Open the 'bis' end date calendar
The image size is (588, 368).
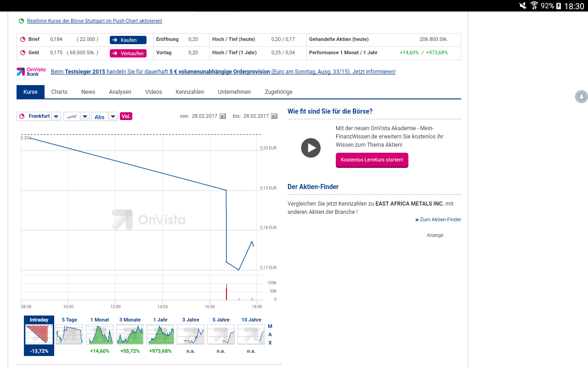(274, 116)
